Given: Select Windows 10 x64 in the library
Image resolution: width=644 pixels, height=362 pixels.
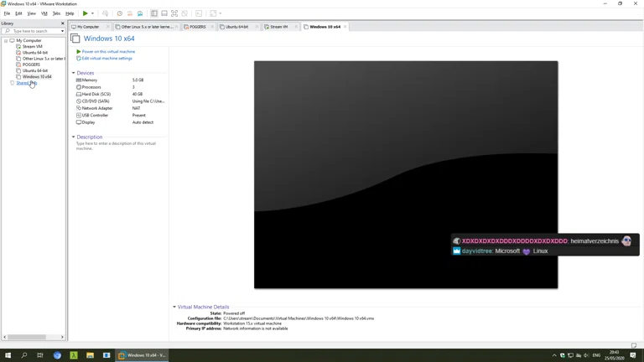Looking at the screenshot, I should (37, 77).
